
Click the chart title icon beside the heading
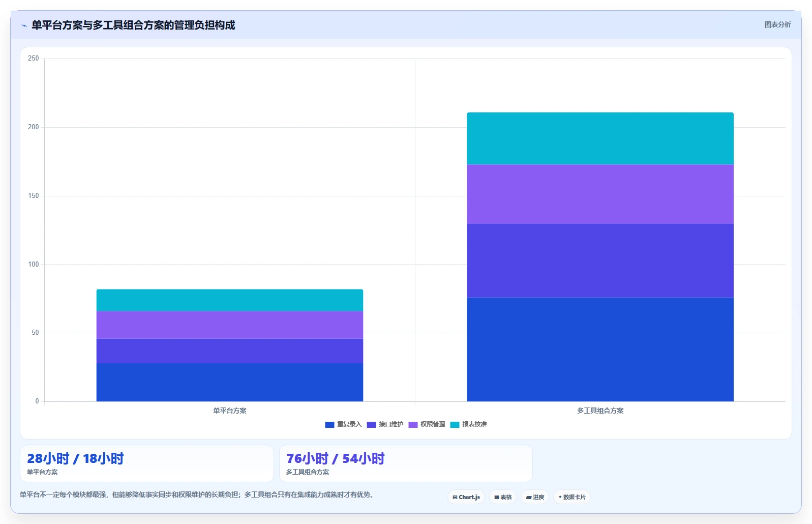pos(24,25)
